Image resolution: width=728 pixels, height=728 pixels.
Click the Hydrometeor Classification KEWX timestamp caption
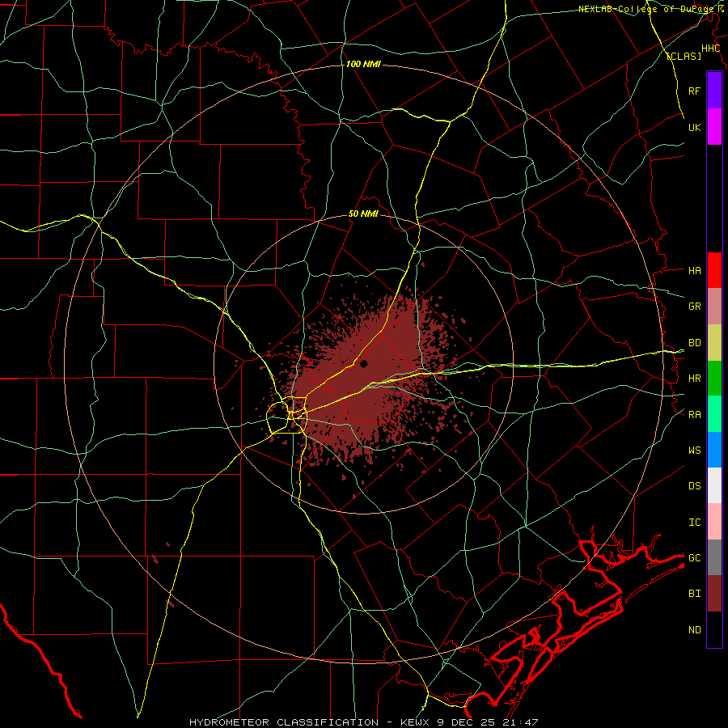pos(363,722)
